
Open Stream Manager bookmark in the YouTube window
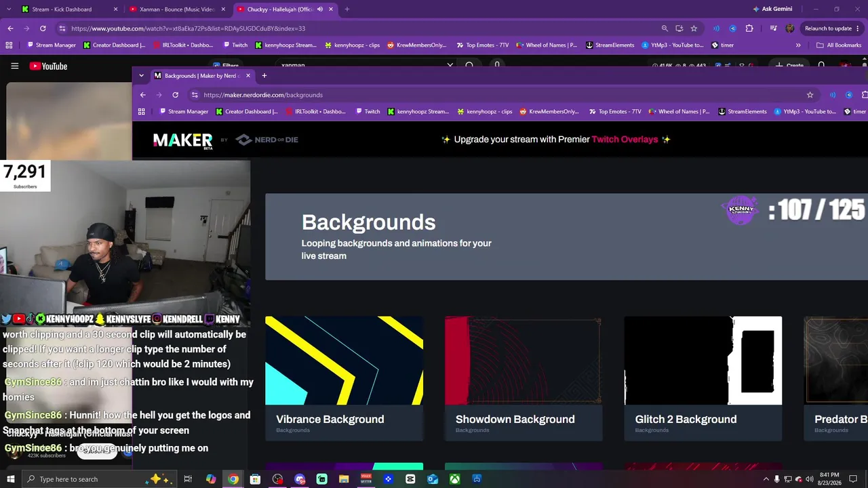(x=51, y=45)
